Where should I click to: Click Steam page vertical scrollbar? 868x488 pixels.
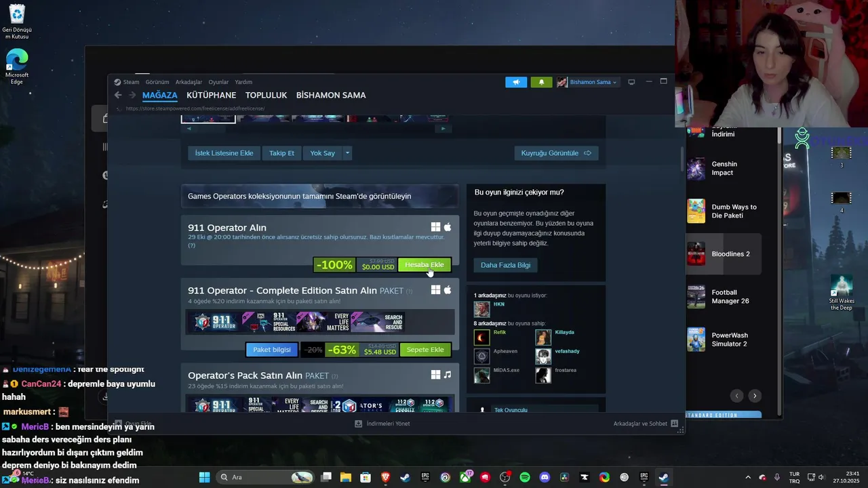(682, 158)
